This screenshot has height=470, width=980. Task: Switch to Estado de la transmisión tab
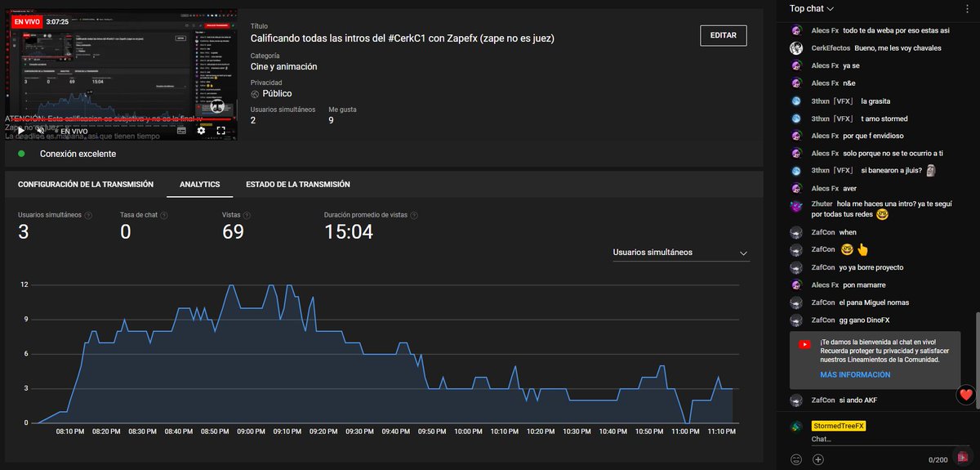point(298,185)
